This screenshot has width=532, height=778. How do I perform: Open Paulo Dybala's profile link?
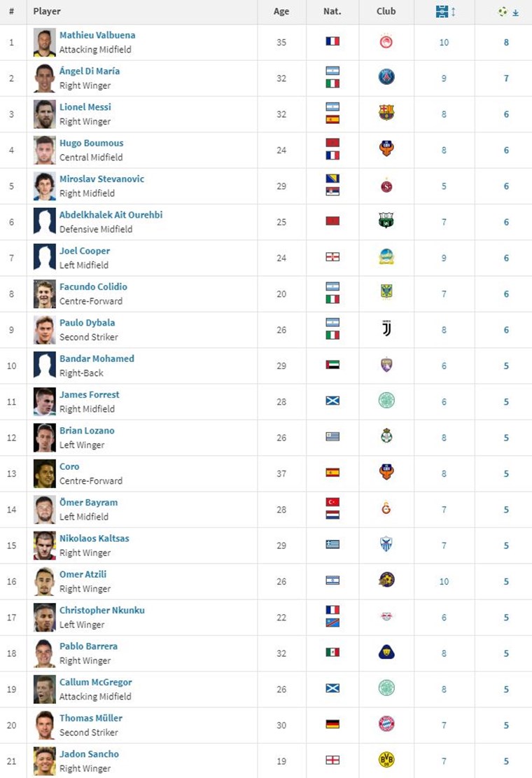pyautogui.click(x=87, y=323)
